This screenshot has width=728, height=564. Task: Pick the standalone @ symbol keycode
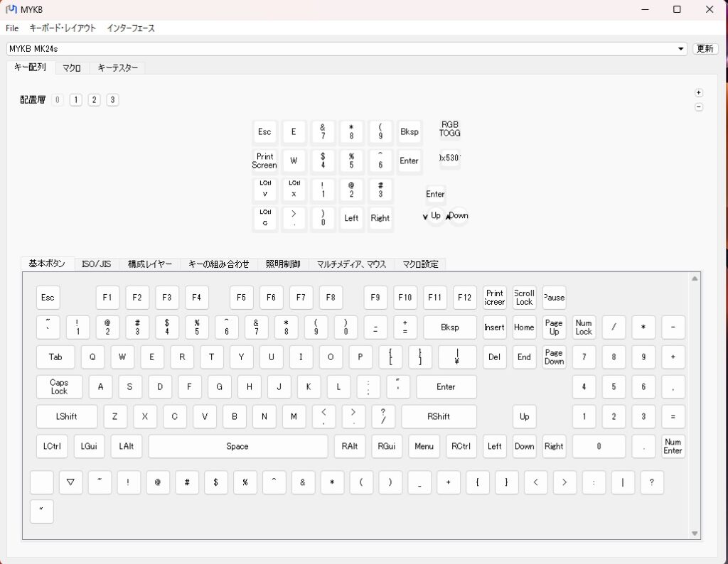[158, 482]
